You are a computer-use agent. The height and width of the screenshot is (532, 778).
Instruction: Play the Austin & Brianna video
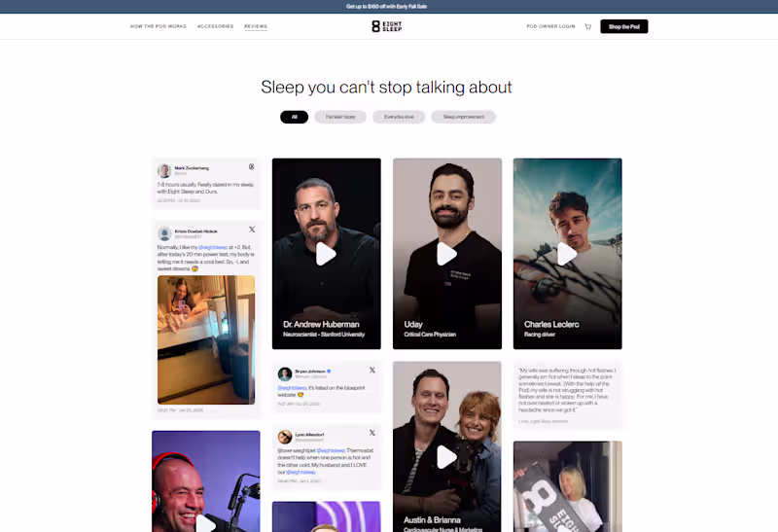click(x=446, y=457)
